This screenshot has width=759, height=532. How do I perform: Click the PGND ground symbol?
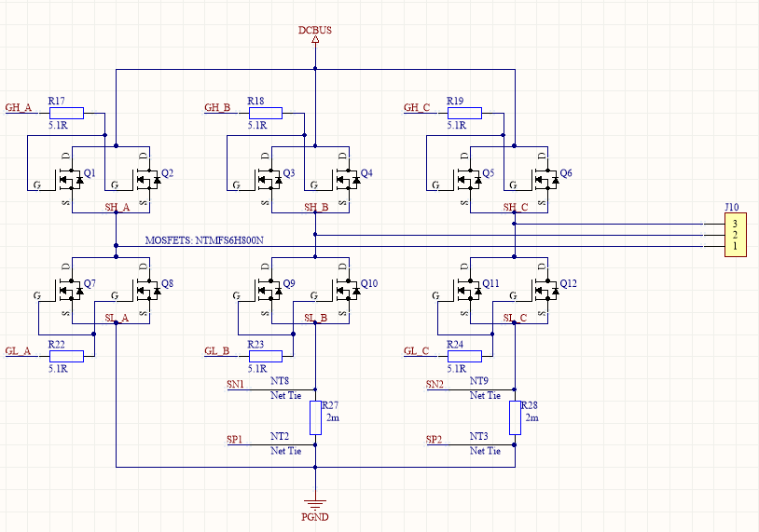click(315, 505)
